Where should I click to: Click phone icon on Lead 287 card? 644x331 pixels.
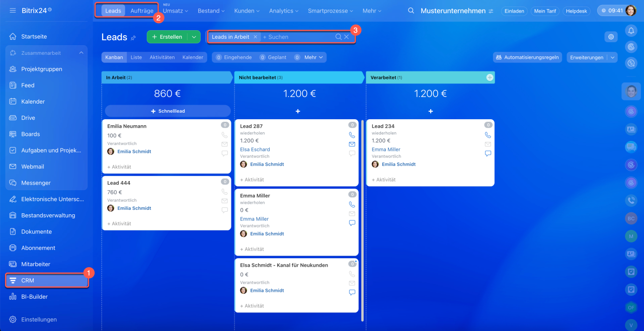tap(352, 135)
